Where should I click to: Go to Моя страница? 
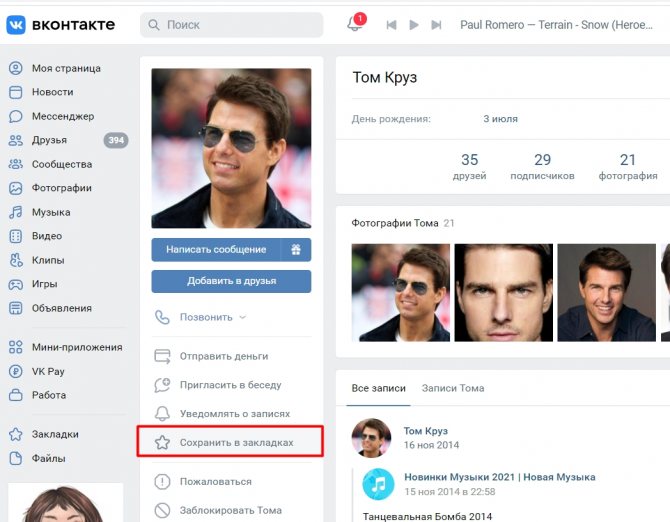point(66,68)
